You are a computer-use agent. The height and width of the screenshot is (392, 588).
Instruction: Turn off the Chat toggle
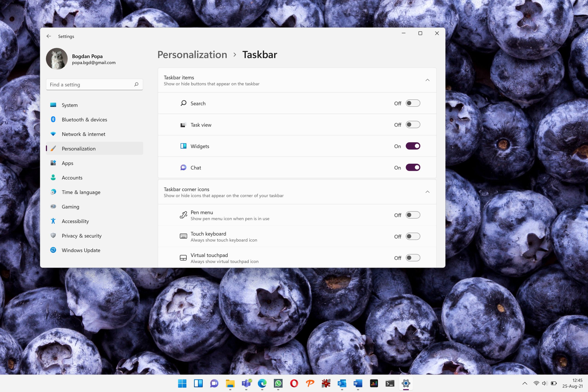pyautogui.click(x=413, y=167)
